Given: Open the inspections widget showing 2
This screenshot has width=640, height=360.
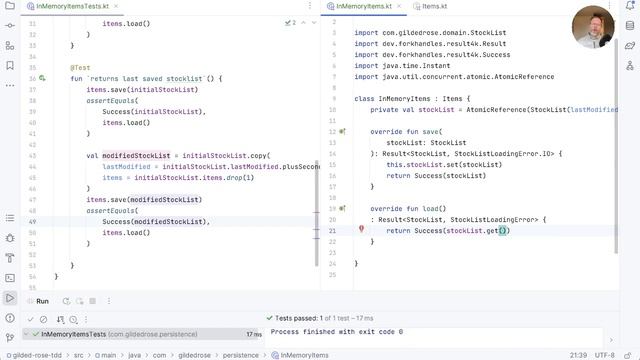Looking at the screenshot, I should coord(290,23).
